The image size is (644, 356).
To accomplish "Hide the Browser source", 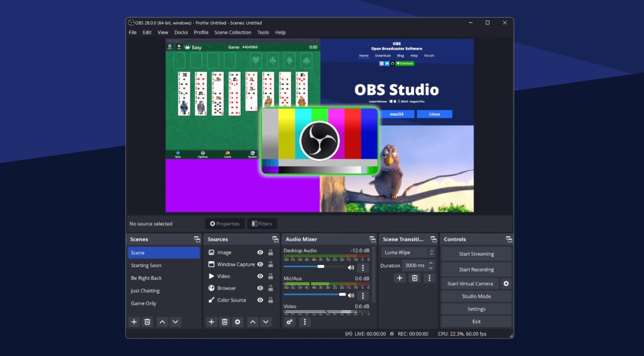I will coord(260,288).
